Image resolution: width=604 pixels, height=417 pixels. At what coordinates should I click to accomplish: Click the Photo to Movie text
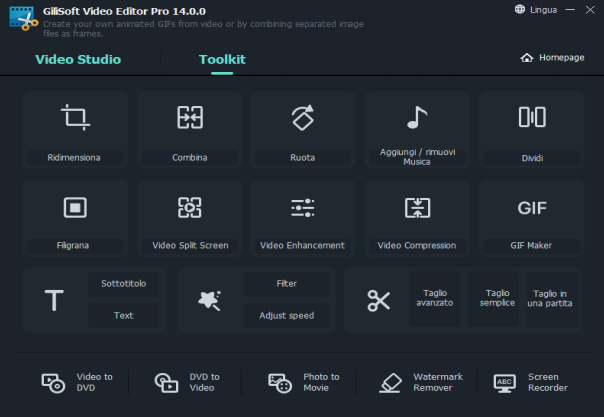[x=321, y=382]
